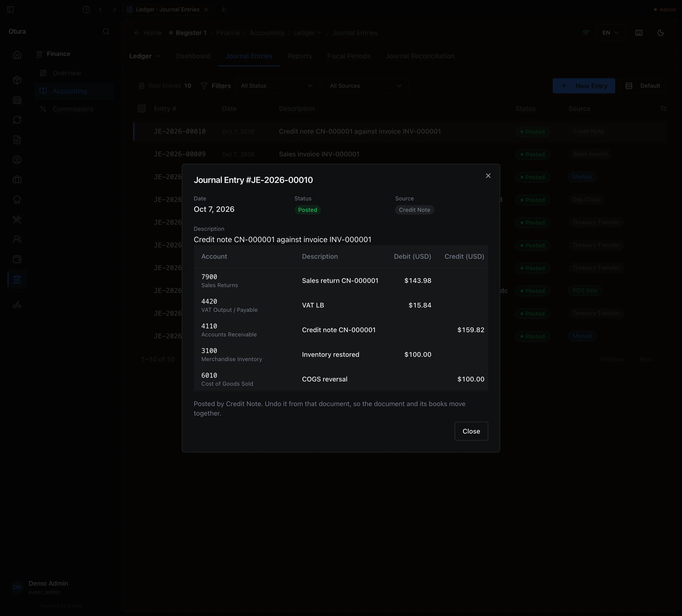
Task: Switch to the Fiscal Periods tab
Action: click(x=348, y=56)
